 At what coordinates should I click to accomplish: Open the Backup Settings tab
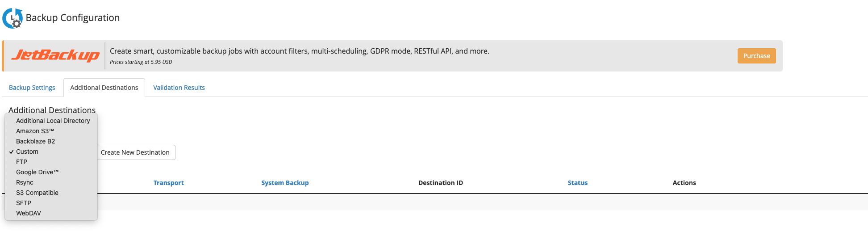(x=32, y=88)
